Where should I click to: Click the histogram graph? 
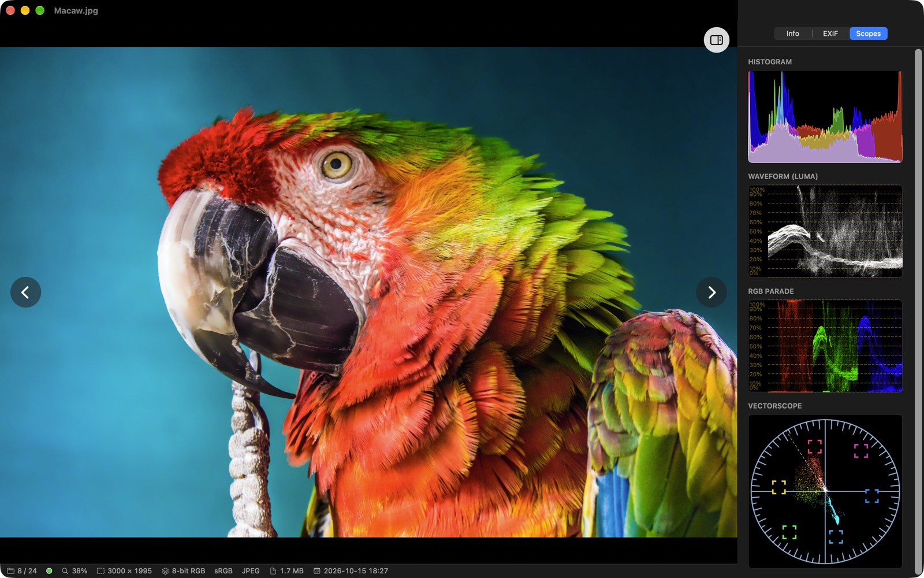[825, 117]
